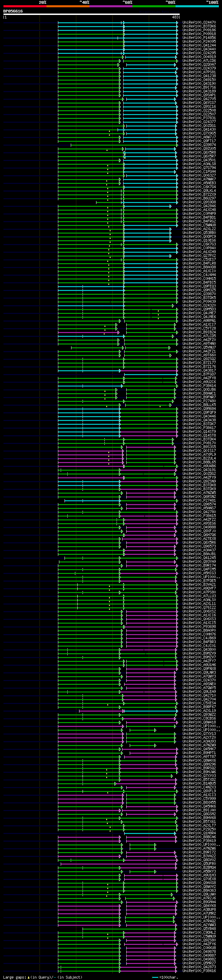The width and height of the screenshot is (222, 980).
Task: Select label UniRef100_P27480
Action: pyautogui.click(x=199, y=401)
